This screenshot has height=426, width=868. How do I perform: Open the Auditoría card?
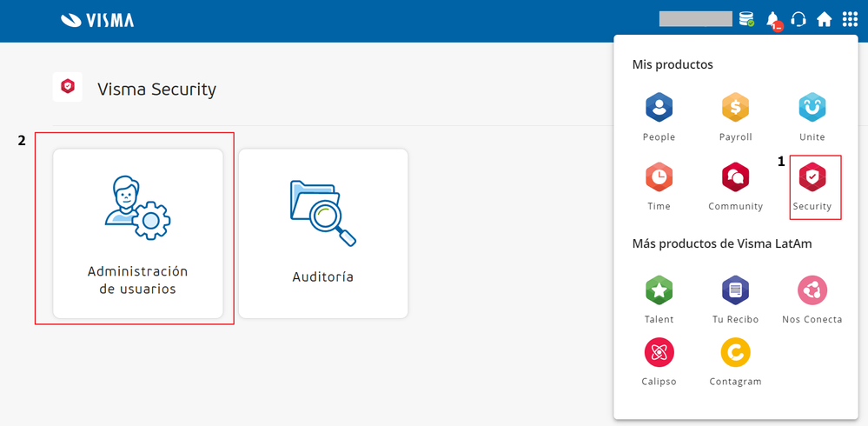(323, 233)
